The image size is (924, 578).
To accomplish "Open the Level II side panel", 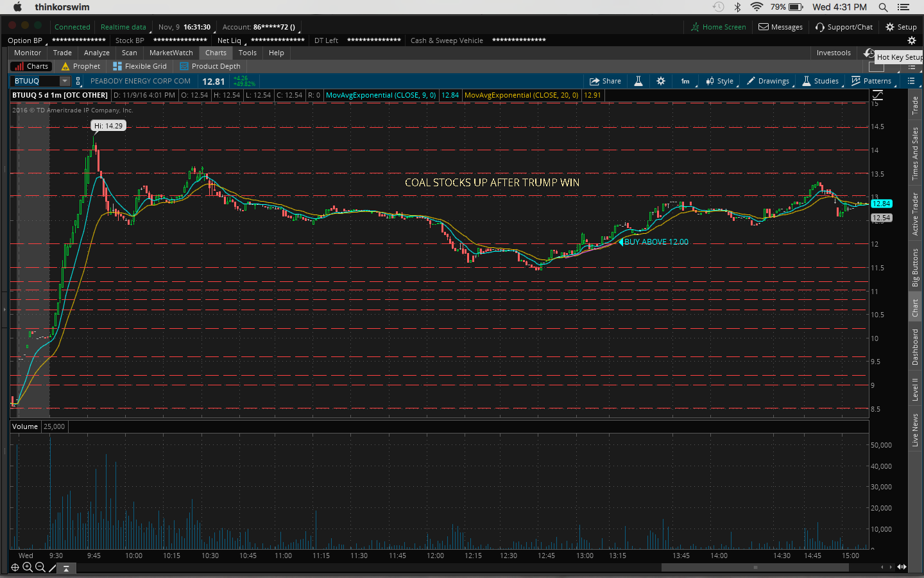I will tap(915, 390).
